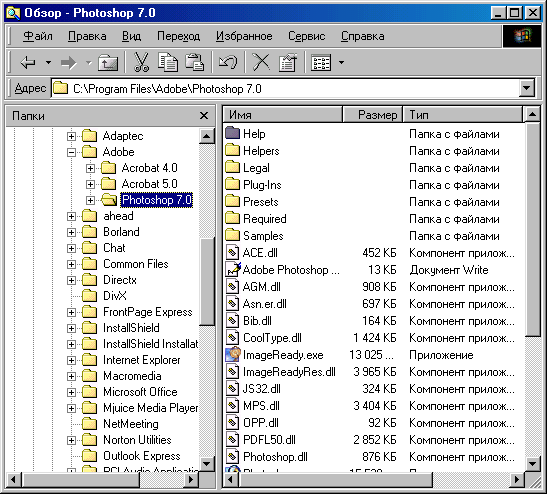
Task: Select the NetMeeting folder in tree
Action: pos(131,424)
